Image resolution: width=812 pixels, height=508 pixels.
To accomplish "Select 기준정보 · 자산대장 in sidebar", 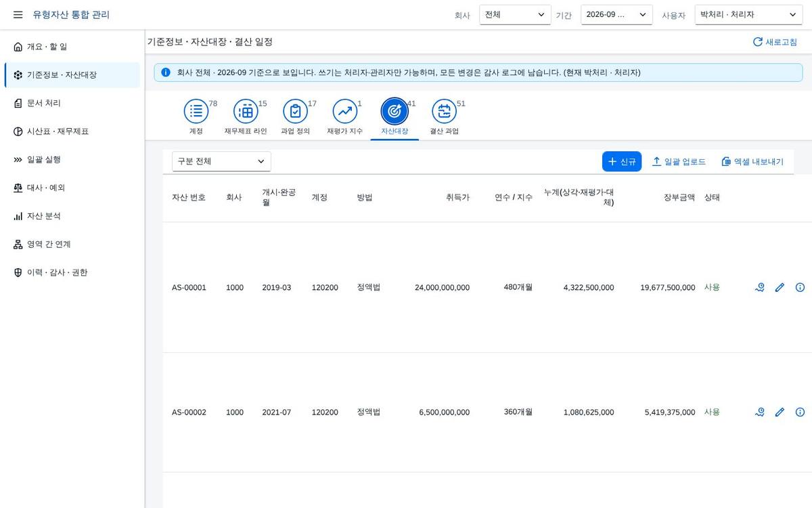I will [x=72, y=75].
